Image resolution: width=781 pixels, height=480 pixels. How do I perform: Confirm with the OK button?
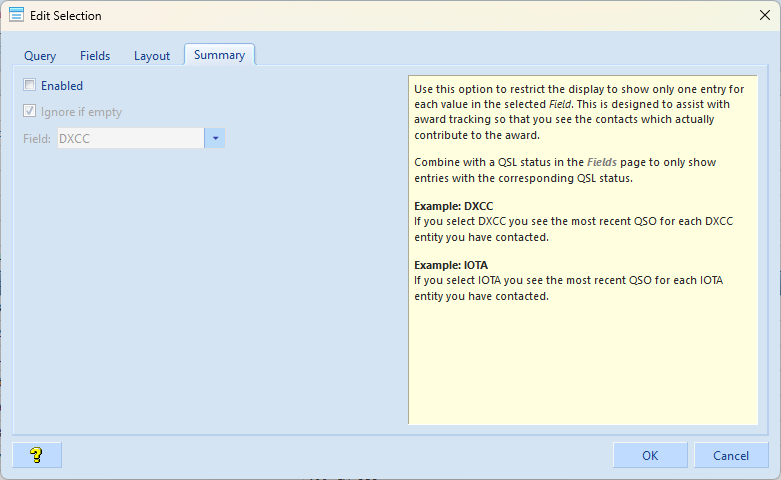coord(650,455)
